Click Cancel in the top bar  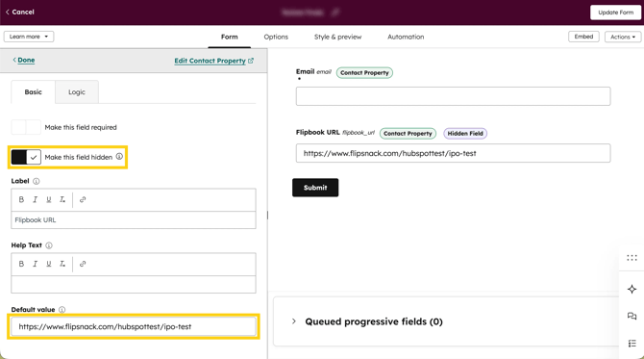click(x=20, y=12)
